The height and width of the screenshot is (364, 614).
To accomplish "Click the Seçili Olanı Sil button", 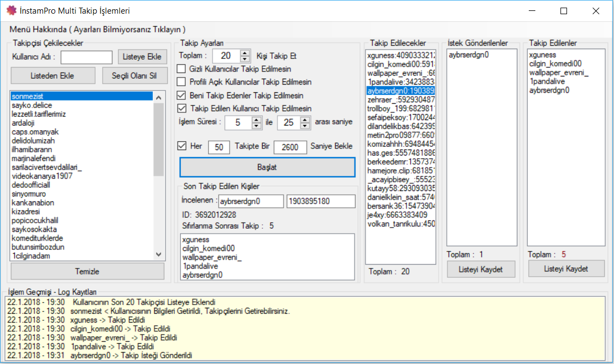I will click(135, 75).
